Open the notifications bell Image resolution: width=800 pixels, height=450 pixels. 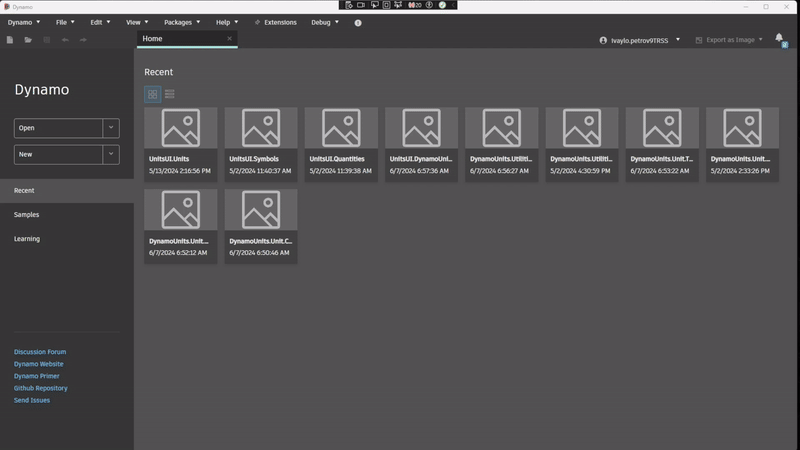[779, 39]
